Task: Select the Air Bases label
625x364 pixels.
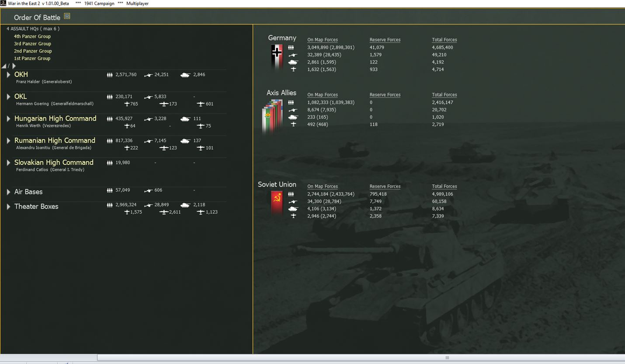Action: tap(28, 192)
